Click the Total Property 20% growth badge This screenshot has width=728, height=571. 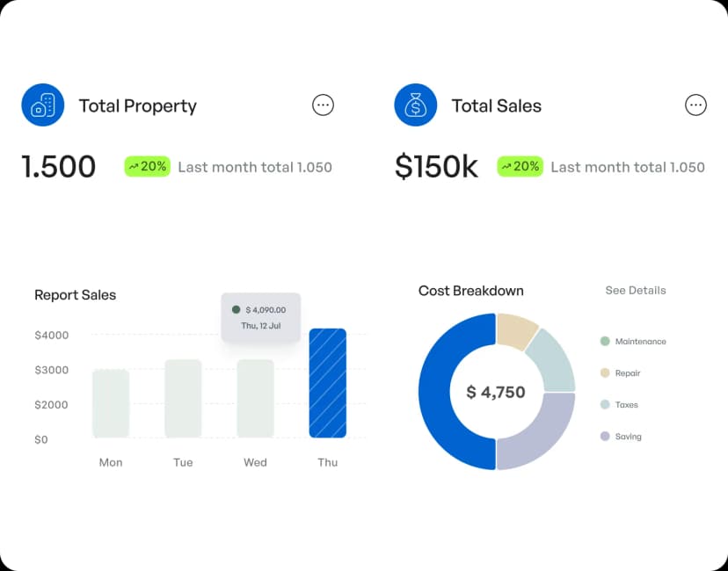click(146, 166)
